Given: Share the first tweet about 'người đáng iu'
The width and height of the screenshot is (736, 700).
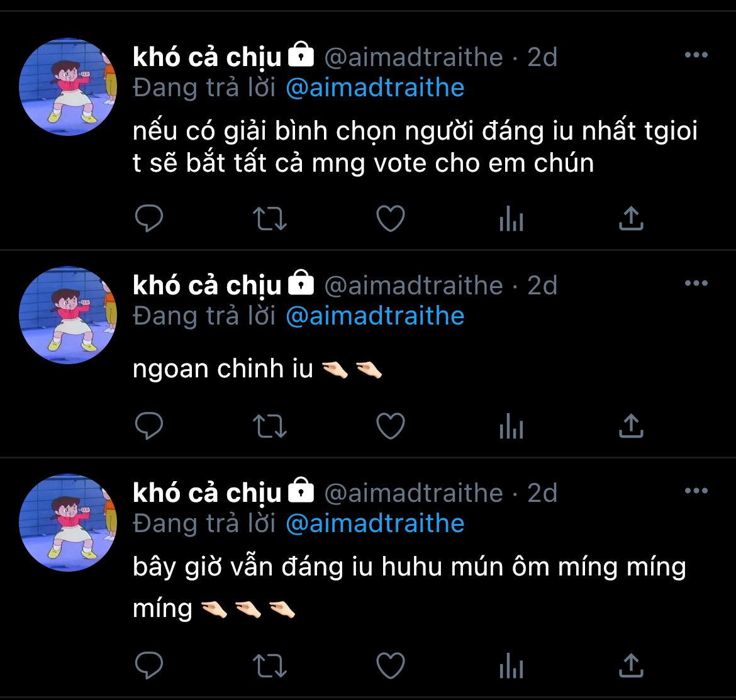Looking at the screenshot, I should [x=631, y=218].
